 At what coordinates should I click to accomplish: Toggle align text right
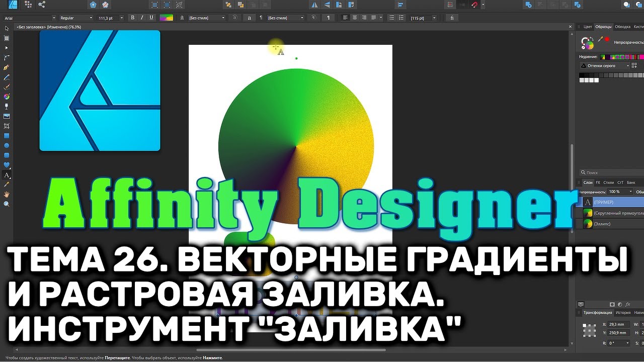point(364,18)
